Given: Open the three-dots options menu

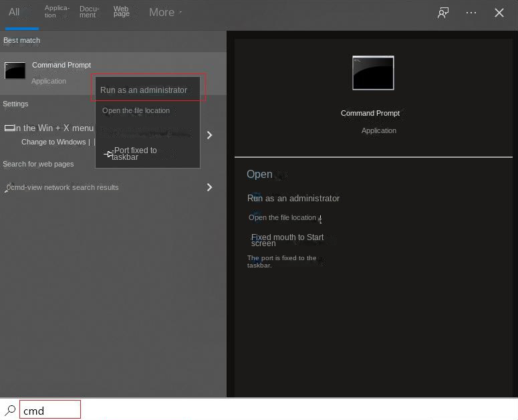Looking at the screenshot, I should tap(471, 13).
